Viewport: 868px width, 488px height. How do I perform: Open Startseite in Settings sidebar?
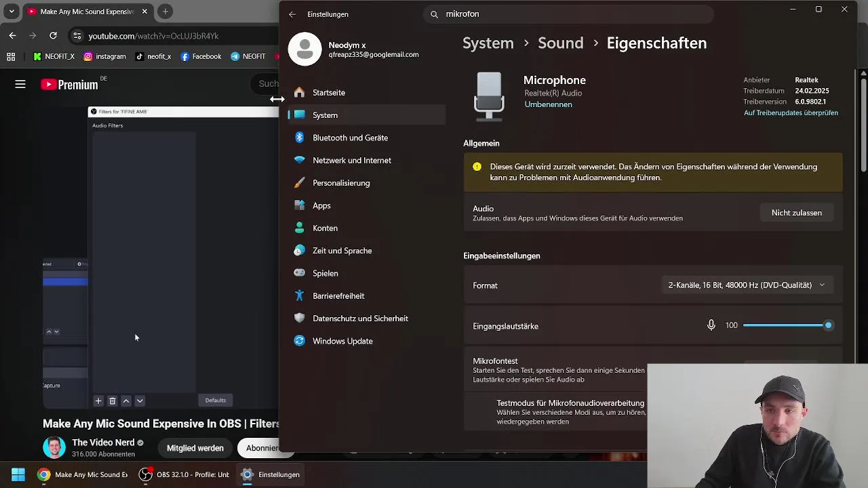[x=366, y=92]
